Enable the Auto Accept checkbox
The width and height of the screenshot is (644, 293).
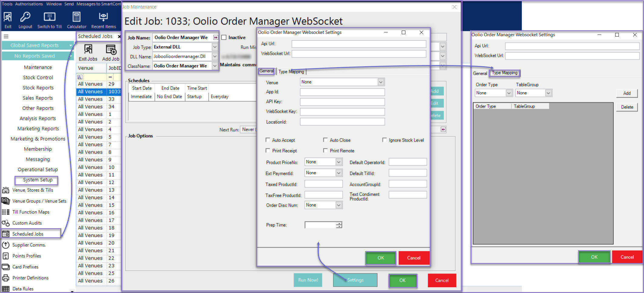coord(268,140)
